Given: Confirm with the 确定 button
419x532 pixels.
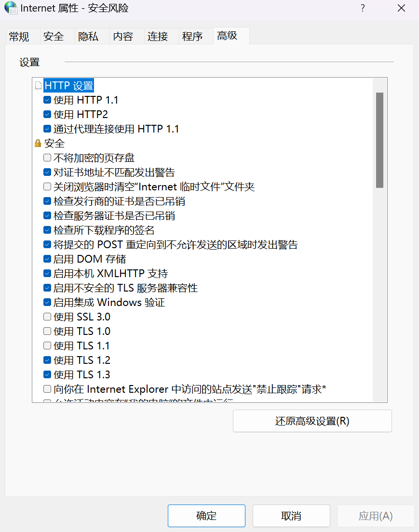Looking at the screenshot, I should tap(206, 516).
